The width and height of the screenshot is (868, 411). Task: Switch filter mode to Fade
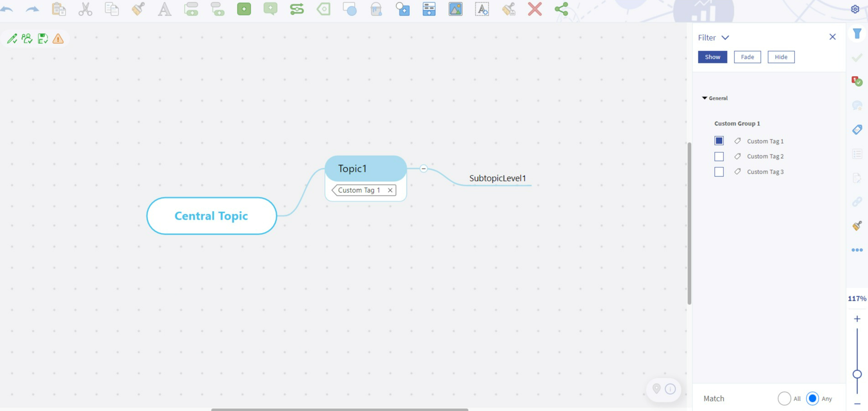pos(747,57)
